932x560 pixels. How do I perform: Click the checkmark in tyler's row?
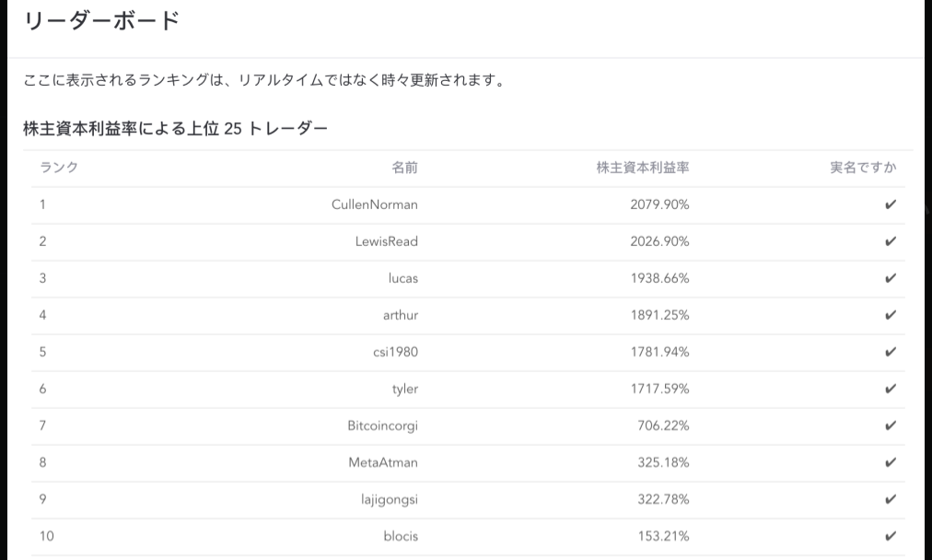tap(890, 389)
